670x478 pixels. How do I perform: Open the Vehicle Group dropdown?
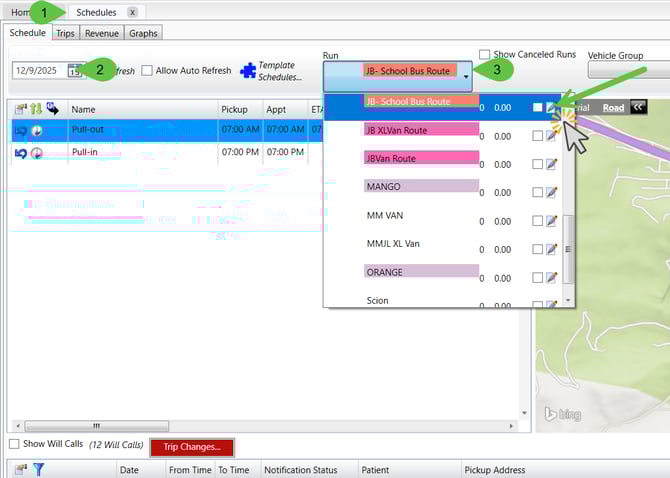[628, 71]
